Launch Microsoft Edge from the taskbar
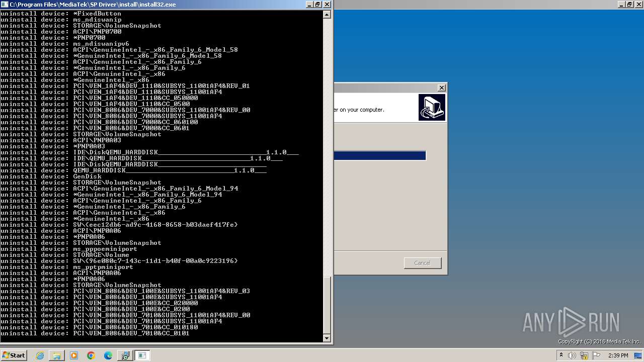The width and height of the screenshot is (644, 362). pos(108,355)
